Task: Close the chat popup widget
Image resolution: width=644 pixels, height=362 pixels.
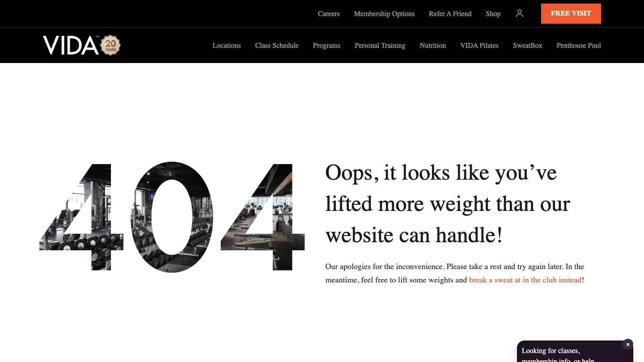Action: point(627,345)
